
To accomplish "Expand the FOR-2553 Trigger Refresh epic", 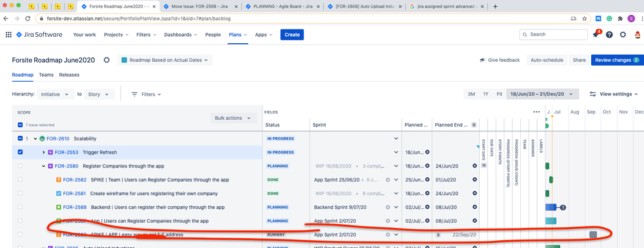I will 44,152.
